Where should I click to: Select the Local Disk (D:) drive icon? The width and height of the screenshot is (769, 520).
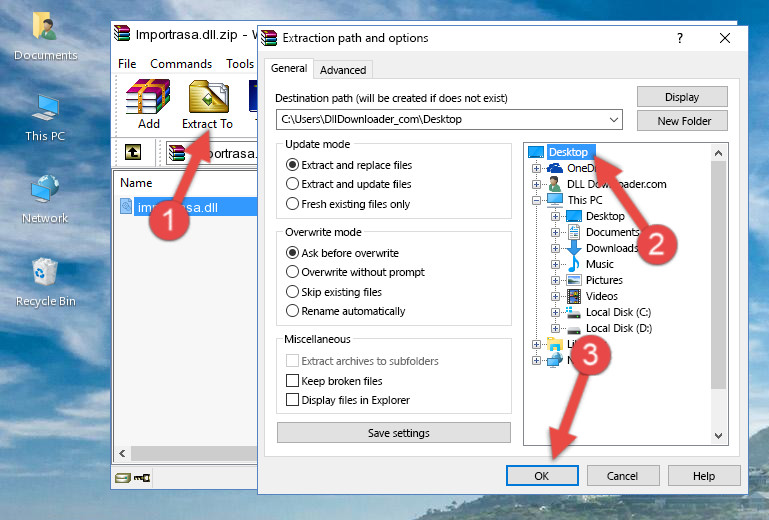coord(573,329)
